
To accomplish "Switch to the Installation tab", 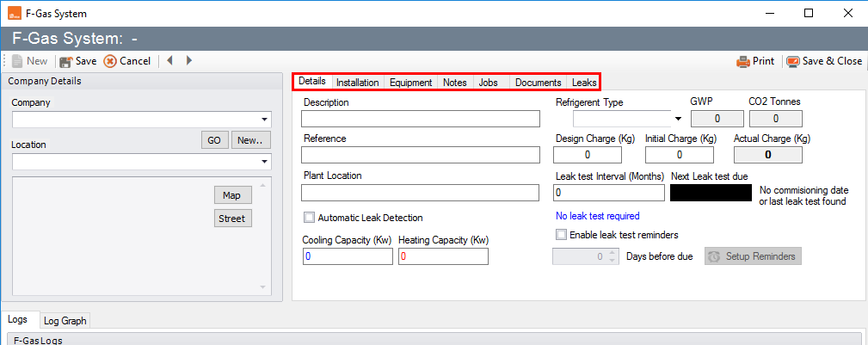I will pos(357,83).
